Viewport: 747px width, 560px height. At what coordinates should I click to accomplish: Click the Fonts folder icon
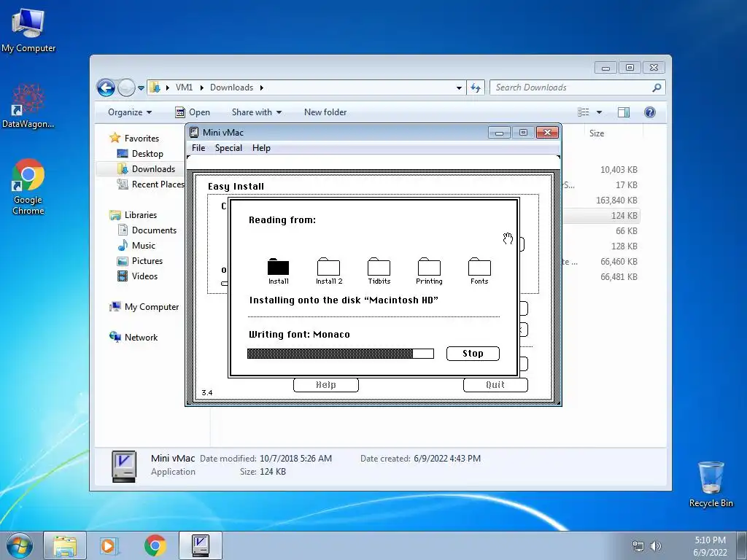[x=479, y=267]
